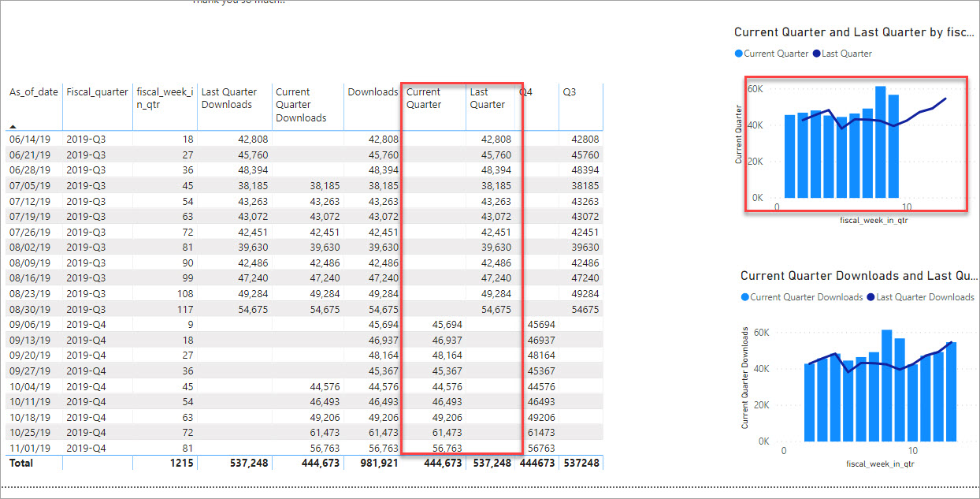The height and width of the screenshot is (499, 980).
Task: Click 'Last Quarter' legend label in top chart
Action: [x=847, y=54]
